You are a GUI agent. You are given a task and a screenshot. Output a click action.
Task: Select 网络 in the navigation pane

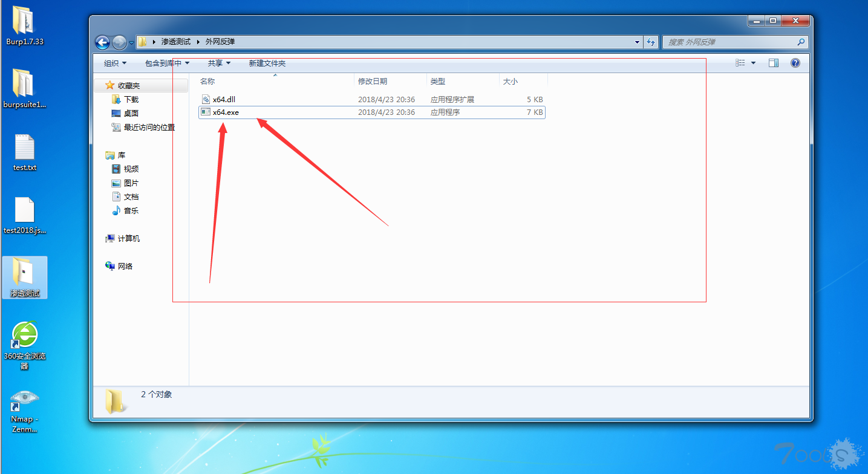pos(125,266)
